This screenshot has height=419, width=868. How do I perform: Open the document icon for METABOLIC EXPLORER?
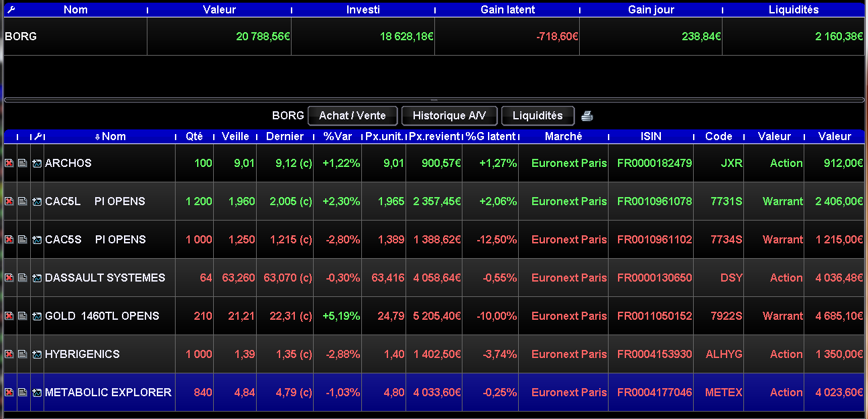(23, 392)
